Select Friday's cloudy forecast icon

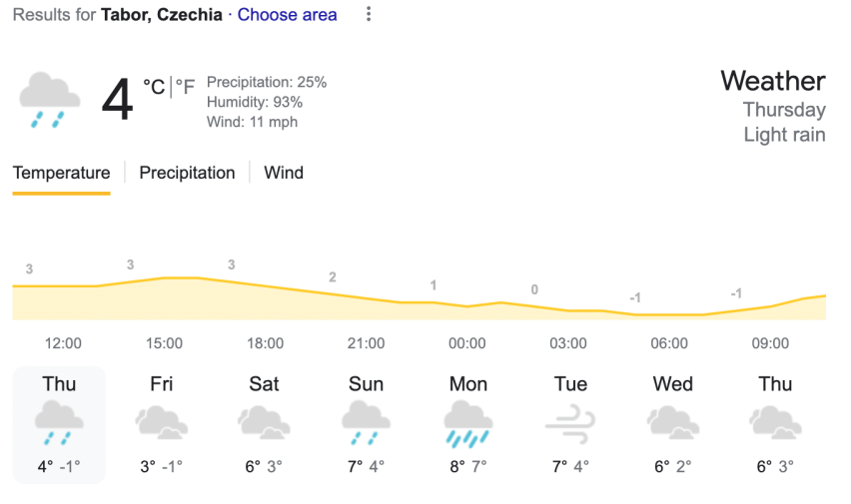162,423
